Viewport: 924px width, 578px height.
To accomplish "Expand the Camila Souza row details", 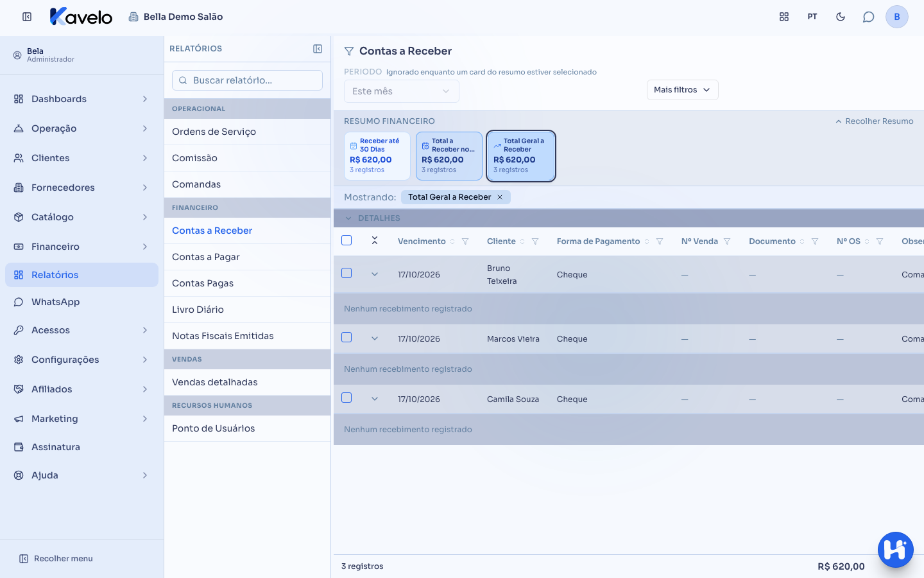I will (x=375, y=399).
